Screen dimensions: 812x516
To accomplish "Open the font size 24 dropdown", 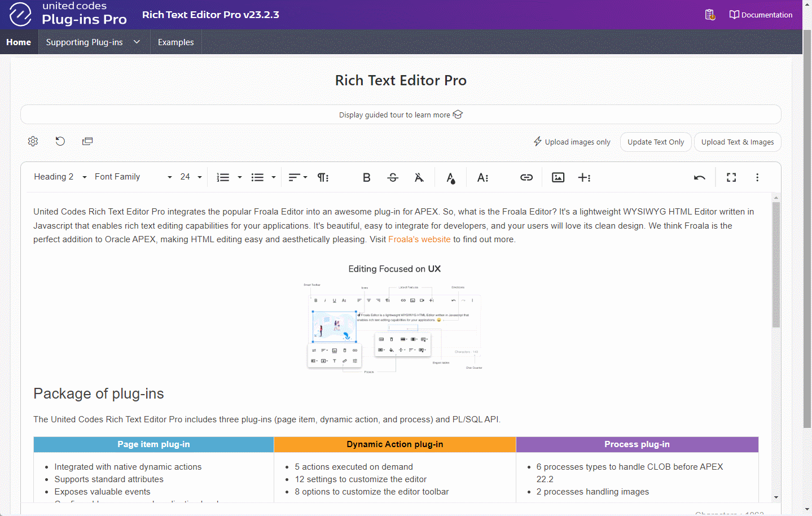I will [x=191, y=177].
